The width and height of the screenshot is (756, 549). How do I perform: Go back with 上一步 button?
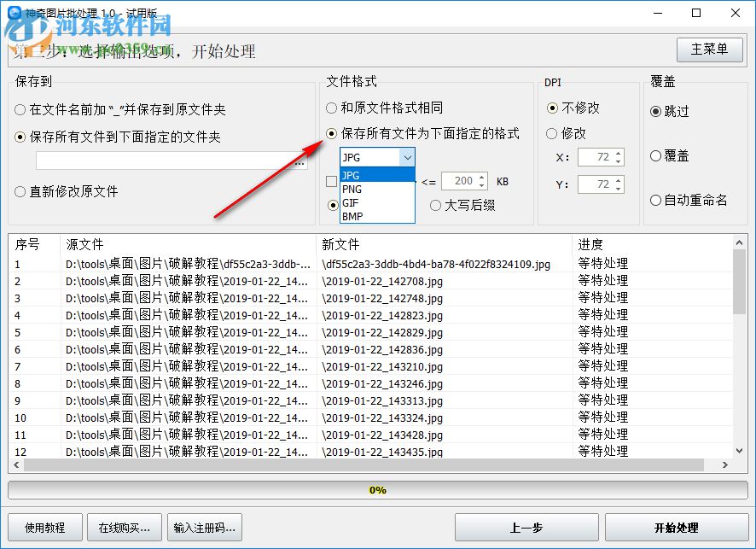click(x=526, y=528)
